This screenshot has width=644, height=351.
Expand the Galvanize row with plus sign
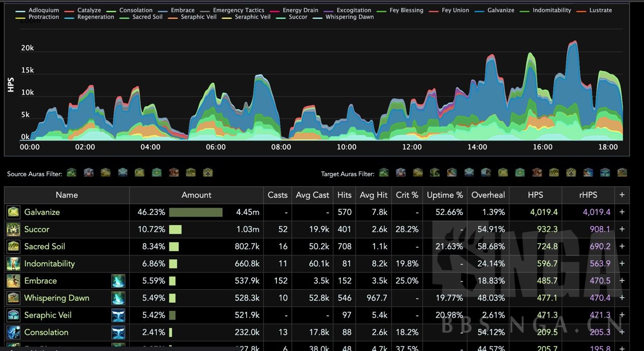click(622, 212)
